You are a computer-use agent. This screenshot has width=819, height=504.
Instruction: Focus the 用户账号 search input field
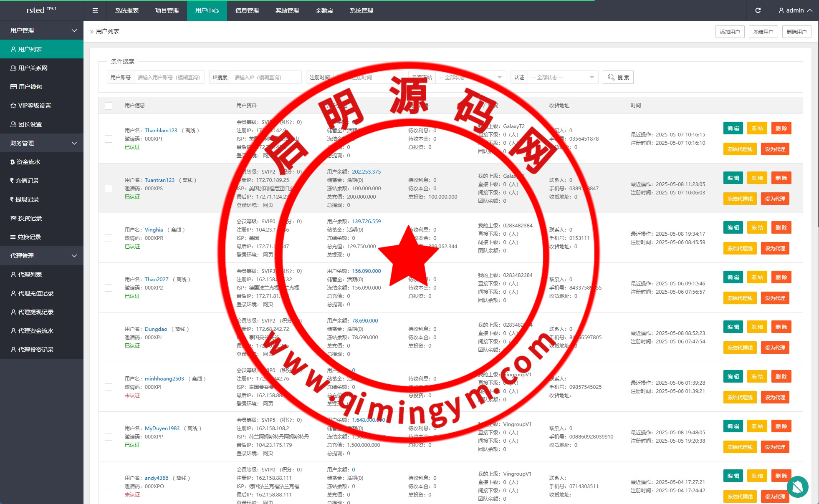coord(169,77)
